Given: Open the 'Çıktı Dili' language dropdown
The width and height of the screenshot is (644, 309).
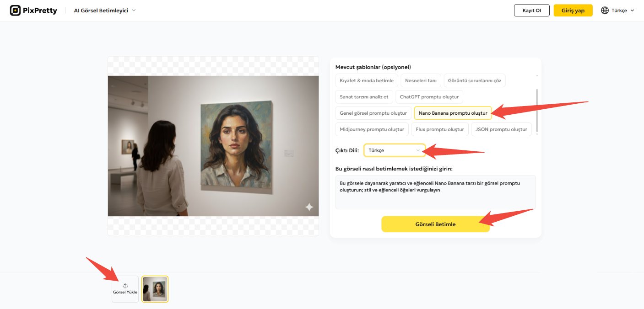Looking at the screenshot, I should point(394,150).
